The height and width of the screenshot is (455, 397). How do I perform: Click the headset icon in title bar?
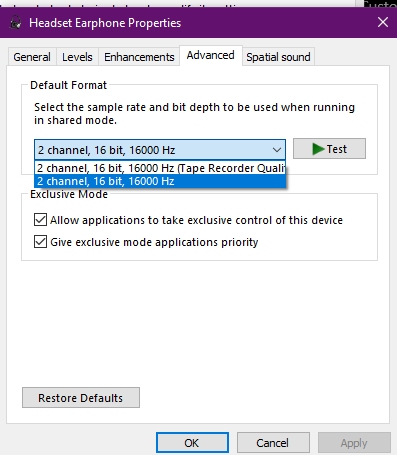[15, 23]
